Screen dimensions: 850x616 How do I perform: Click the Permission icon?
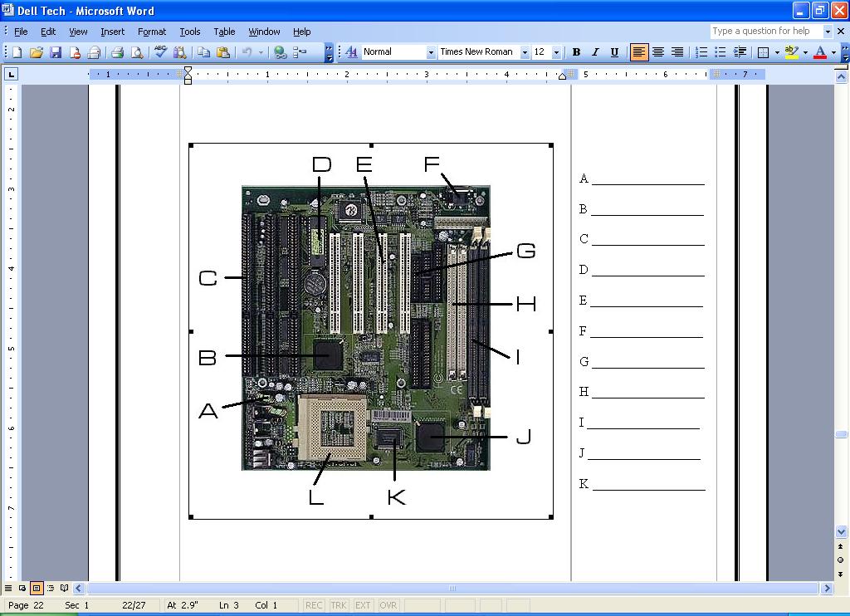pos(75,52)
